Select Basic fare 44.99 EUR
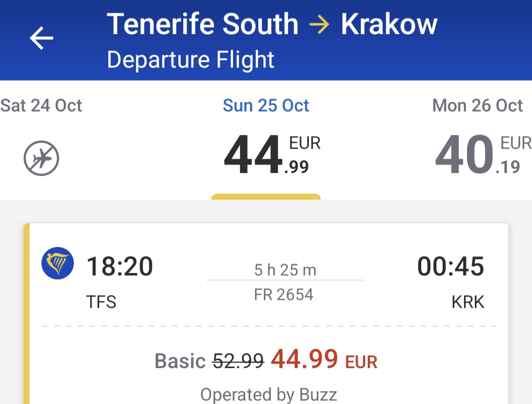The width and height of the screenshot is (532, 404). [266, 360]
